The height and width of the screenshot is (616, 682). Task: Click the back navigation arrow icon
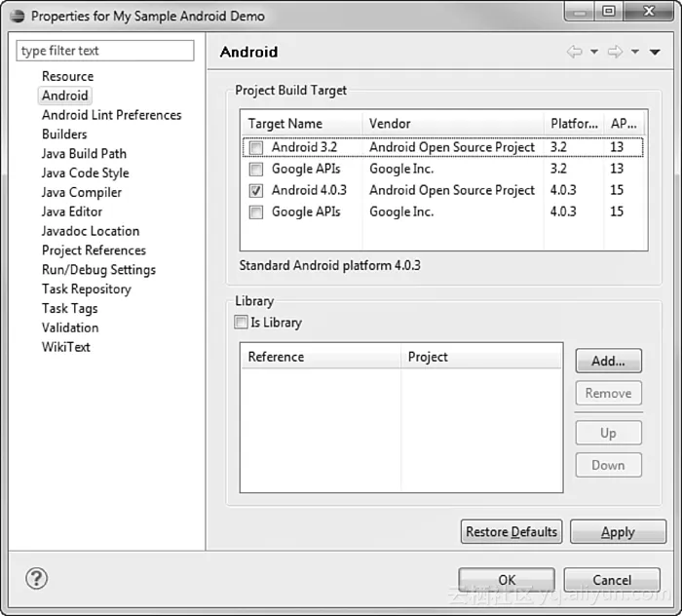click(x=574, y=52)
